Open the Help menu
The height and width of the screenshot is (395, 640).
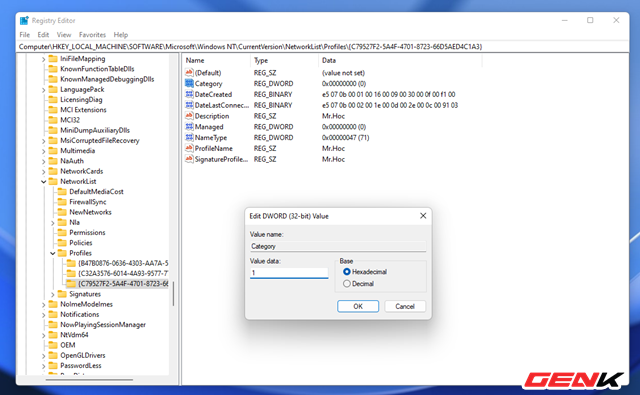(x=120, y=35)
